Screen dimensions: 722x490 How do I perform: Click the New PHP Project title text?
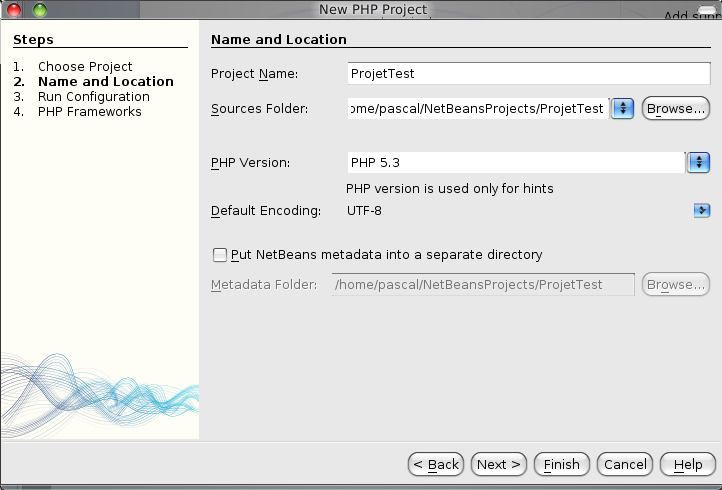click(373, 10)
